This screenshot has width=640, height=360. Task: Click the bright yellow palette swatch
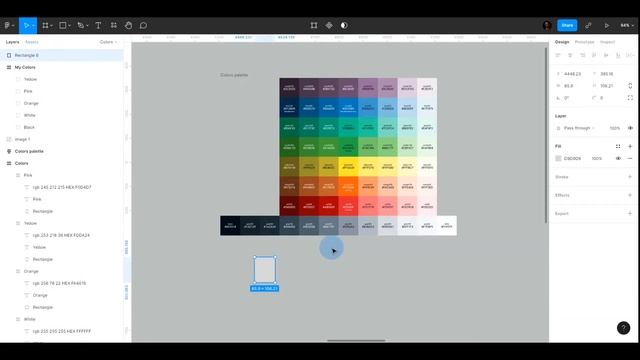point(348,167)
